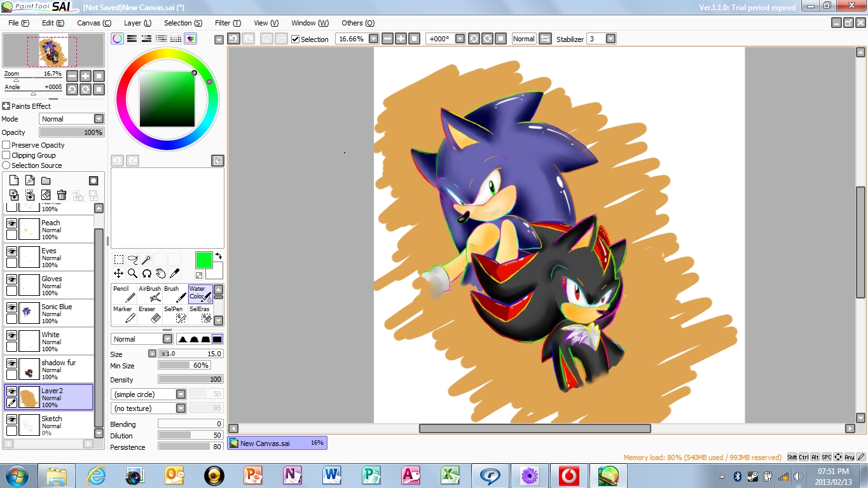Clear the layer with eraser-sheet icon
Image resolution: width=868 pixels, height=488 pixels.
[x=46, y=195]
